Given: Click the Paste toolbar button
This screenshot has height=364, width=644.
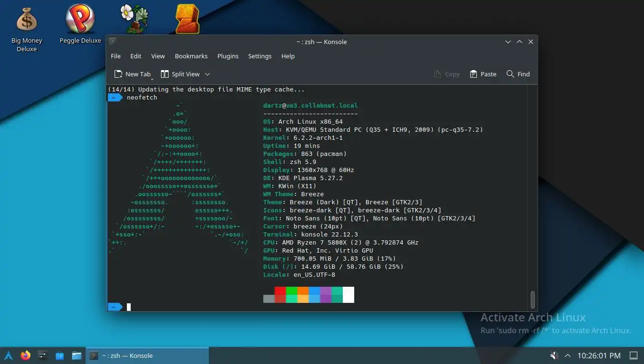Looking at the screenshot, I should (x=483, y=74).
